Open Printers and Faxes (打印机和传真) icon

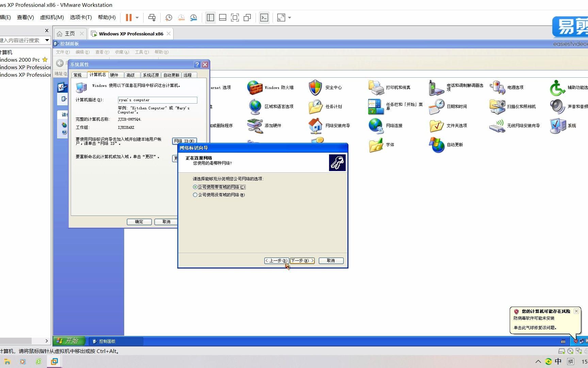pos(376,88)
